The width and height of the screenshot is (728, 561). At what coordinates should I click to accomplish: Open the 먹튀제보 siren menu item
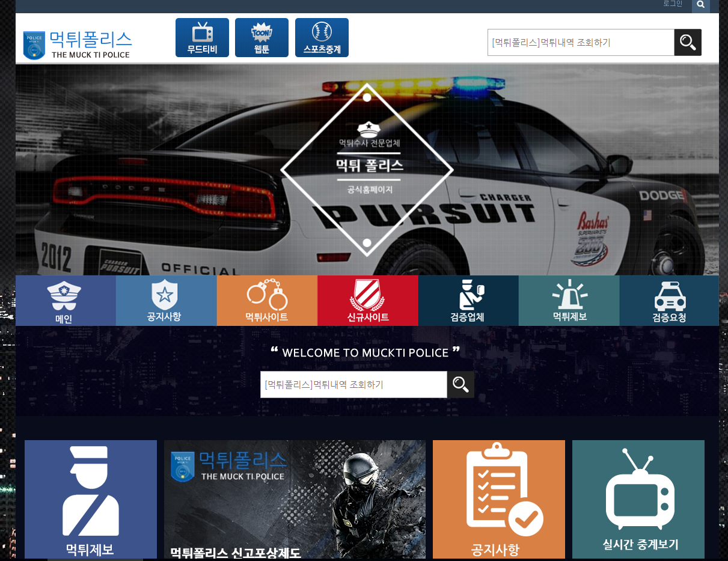[569, 301]
